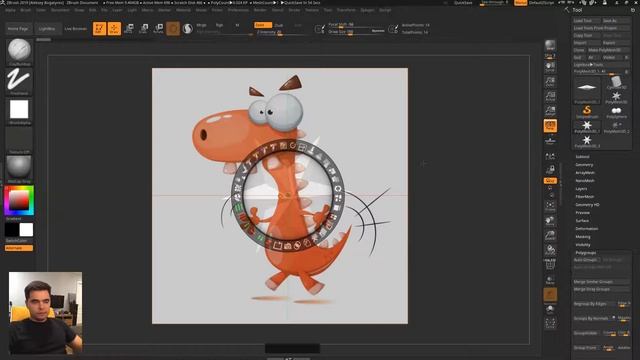Click the Tool palette dock icon
640x360 pixels.
pyautogui.click(x=632, y=10)
